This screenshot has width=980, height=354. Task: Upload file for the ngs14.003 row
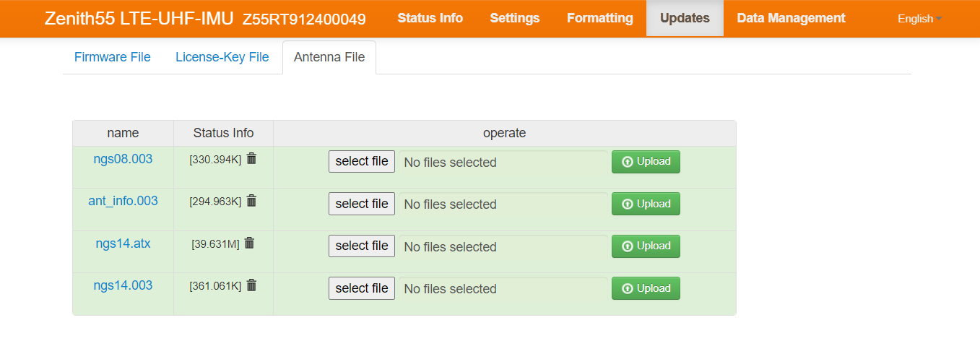646,288
